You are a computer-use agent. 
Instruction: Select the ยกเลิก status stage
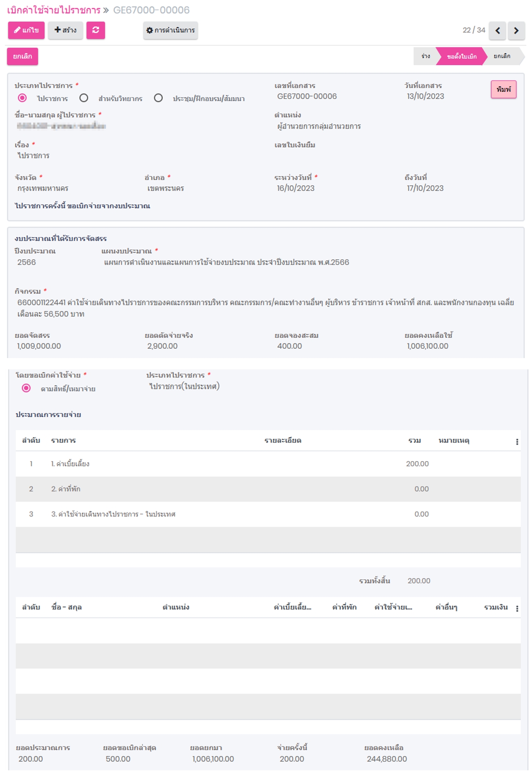[x=502, y=56]
